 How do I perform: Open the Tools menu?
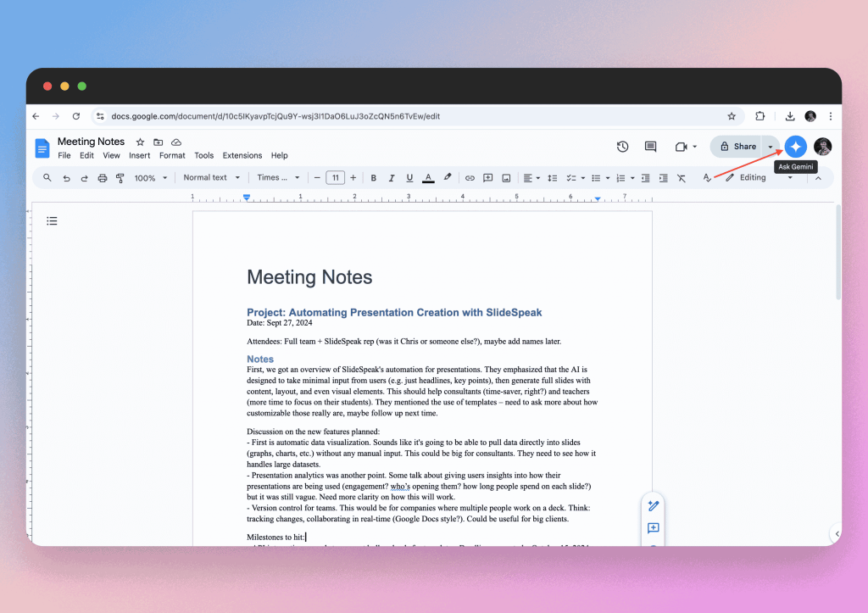click(x=203, y=156)
